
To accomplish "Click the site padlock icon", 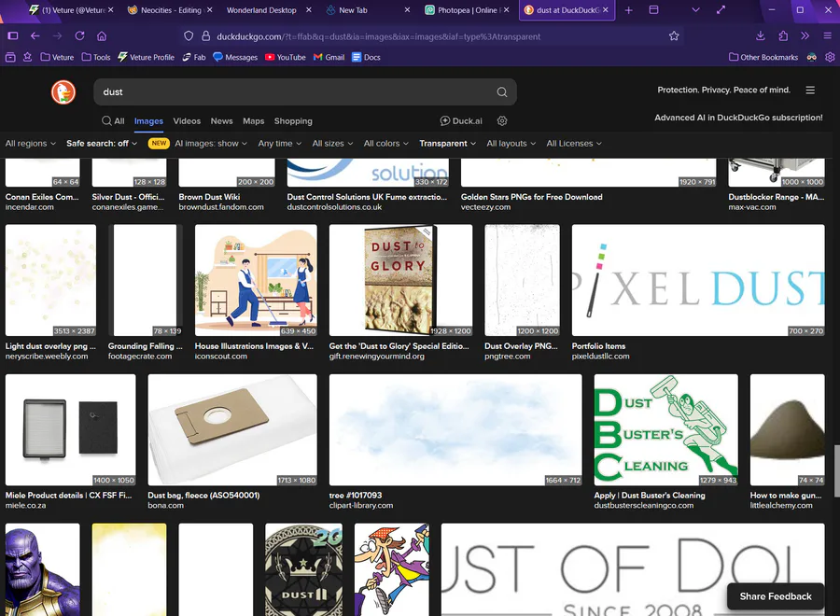I will pos(205,35).
